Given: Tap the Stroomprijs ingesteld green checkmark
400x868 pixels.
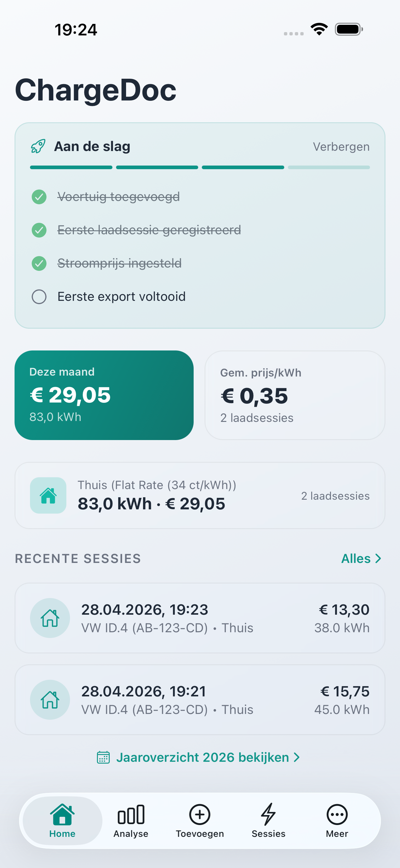Looking at the screenshot, I should (39, 264).
